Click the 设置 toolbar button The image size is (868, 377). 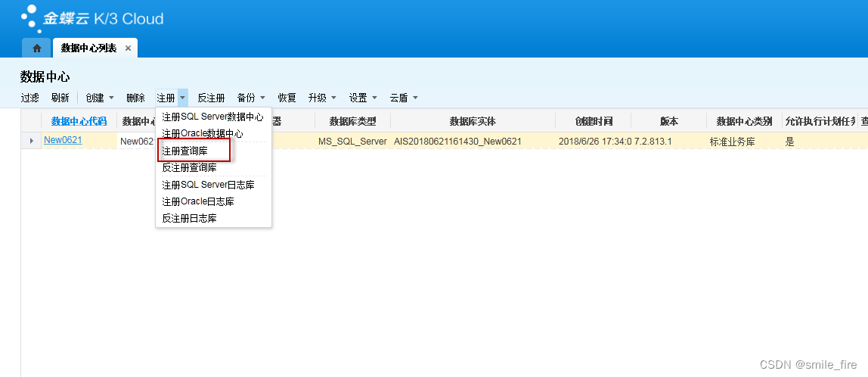pos(358,98)
